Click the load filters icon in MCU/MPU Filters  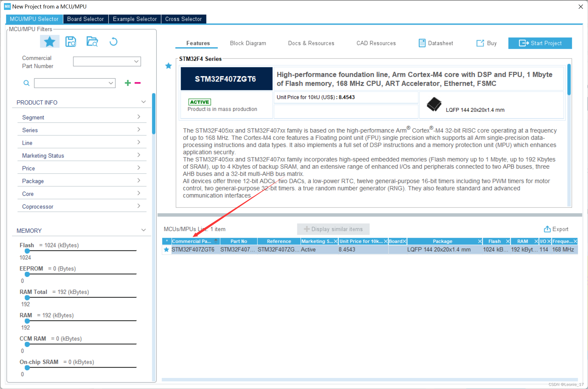(93, 41)
